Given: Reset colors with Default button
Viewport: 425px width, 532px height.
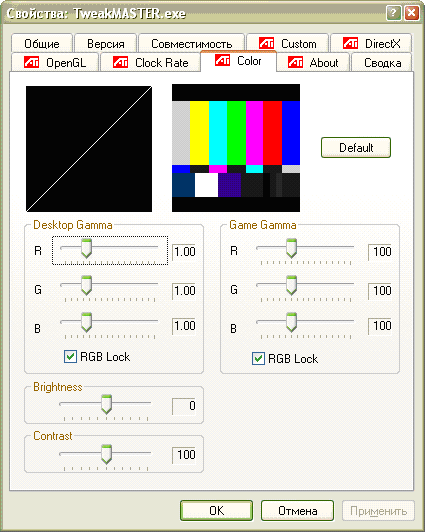Looking at the screenshot, I should tap(356, 148).
